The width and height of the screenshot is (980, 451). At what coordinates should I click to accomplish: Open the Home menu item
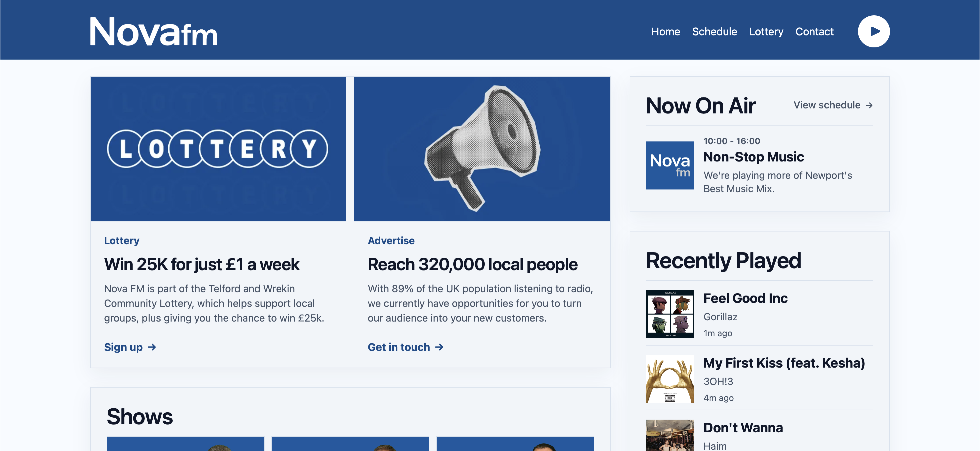click(665, 32)
